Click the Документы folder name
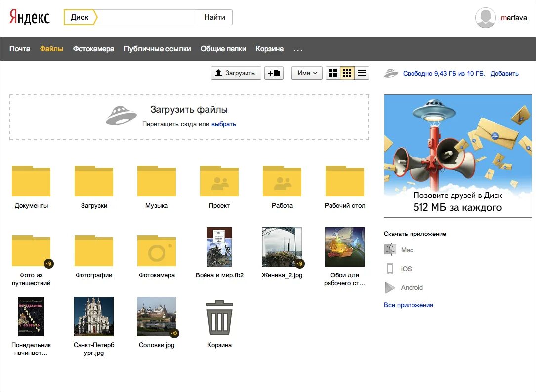This screenshot has height=392, width=536. (31, 206)
